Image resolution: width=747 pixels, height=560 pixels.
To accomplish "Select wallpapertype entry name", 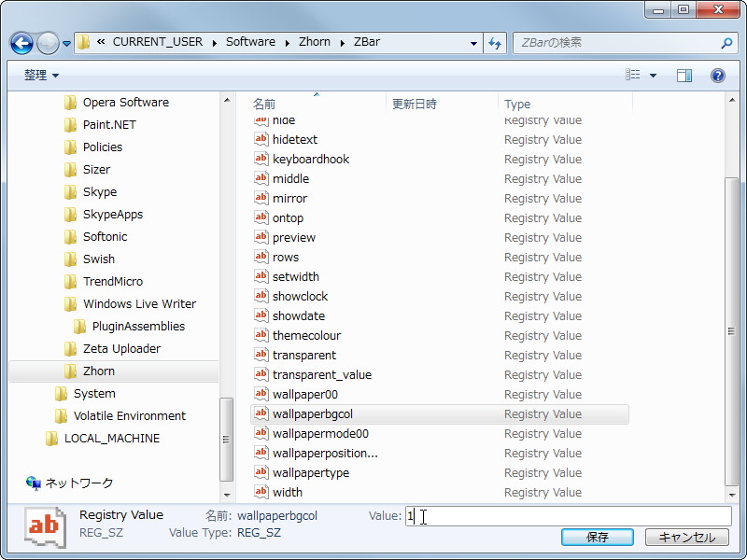I will (311, 473).
